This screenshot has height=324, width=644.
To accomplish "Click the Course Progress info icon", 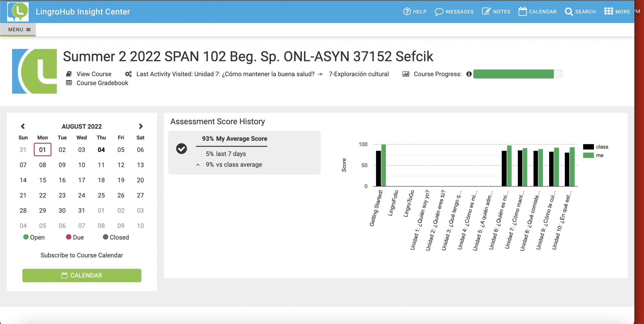I will coord(469,74).
